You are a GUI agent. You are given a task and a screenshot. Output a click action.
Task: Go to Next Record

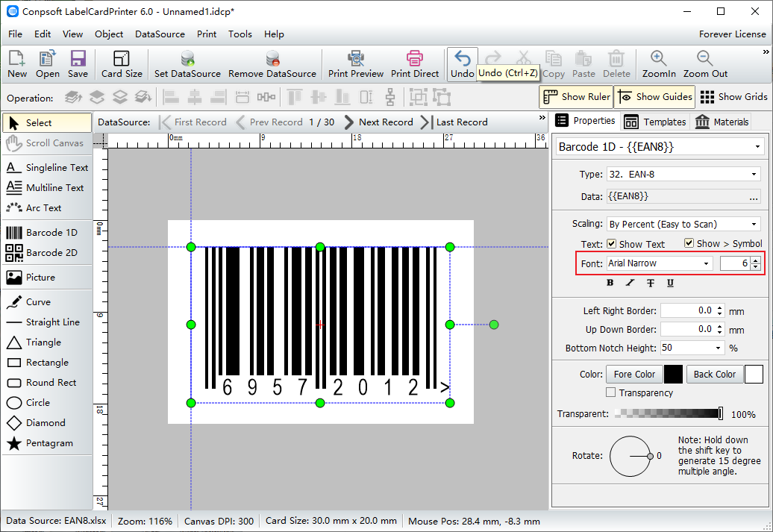tap(378, 122)
